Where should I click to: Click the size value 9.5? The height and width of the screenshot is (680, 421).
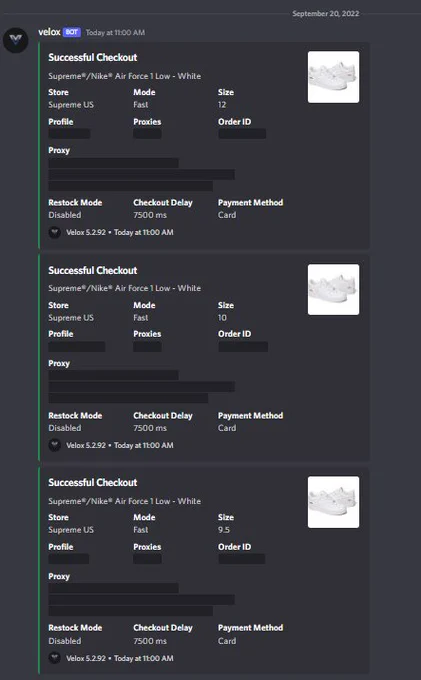click(x=224, y=530)
